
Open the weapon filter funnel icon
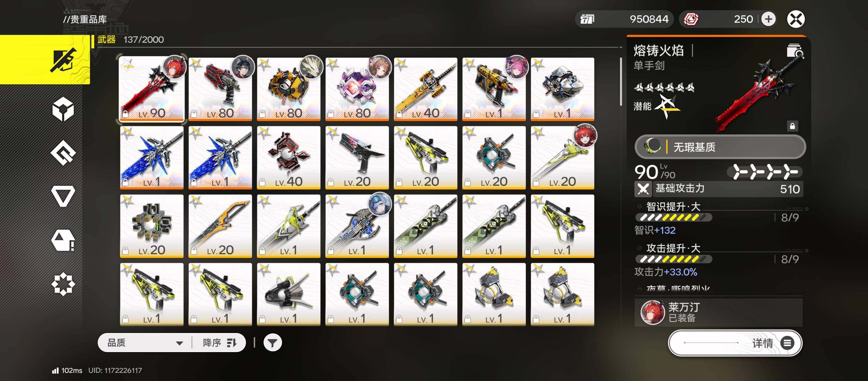click(272, 343)
